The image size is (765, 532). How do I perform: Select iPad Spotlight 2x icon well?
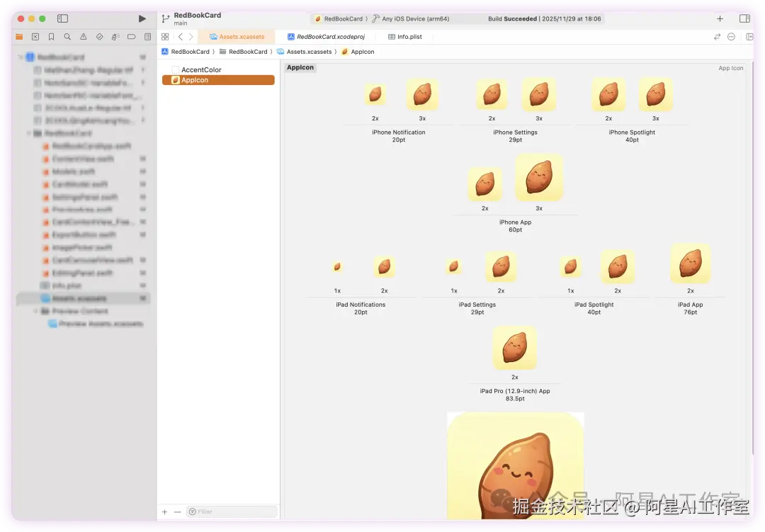tap(618, 266)
